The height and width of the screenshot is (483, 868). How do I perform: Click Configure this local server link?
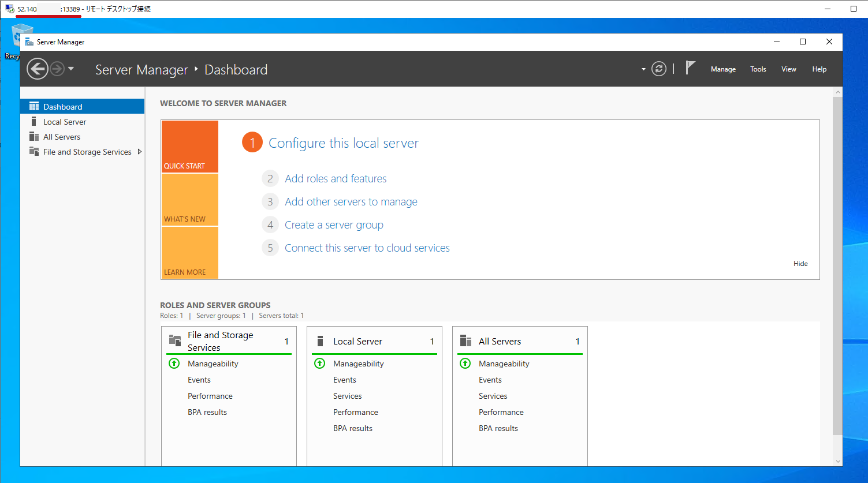(x=344, y=143)
